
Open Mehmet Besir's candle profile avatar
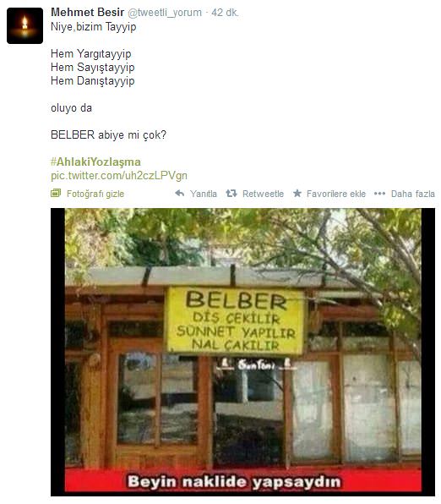tap(24, 25)
